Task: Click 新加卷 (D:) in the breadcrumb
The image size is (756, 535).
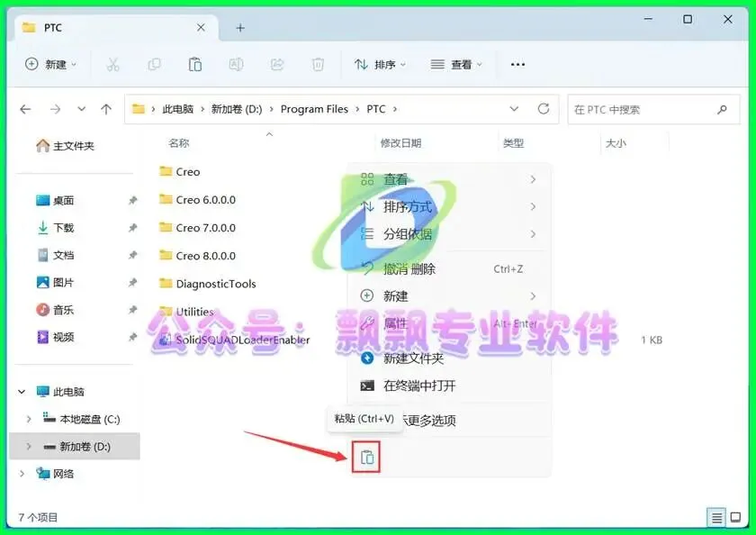Action: (x=236, y=110)
